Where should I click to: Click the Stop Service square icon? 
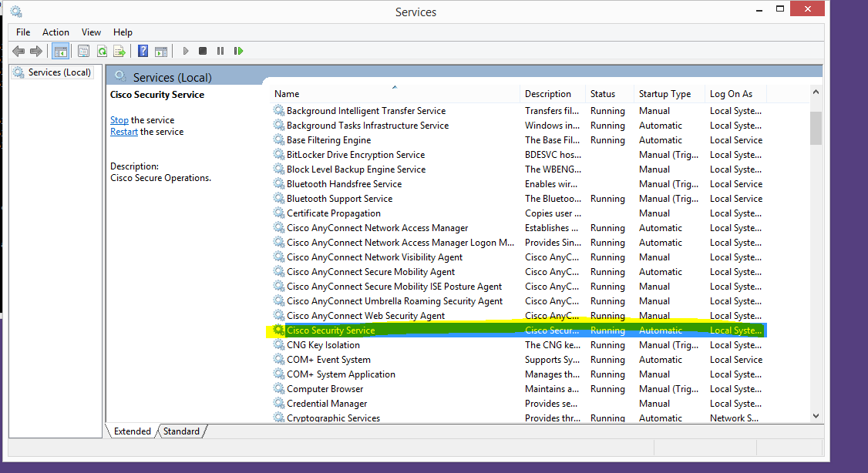[x=203, y=51]
